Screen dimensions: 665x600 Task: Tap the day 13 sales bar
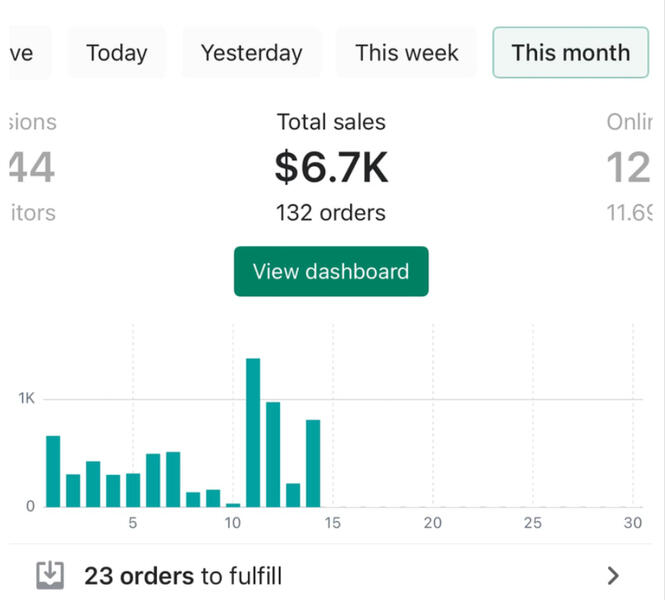coord(293,495)
